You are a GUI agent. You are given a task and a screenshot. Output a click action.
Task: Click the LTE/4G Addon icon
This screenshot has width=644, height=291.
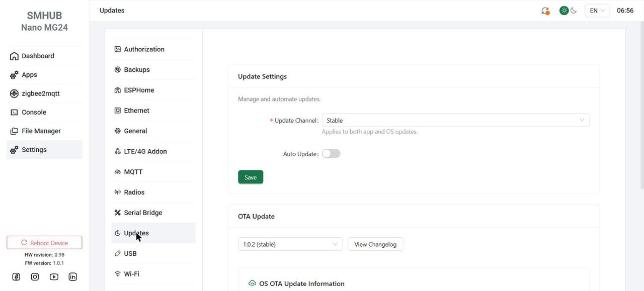tap(118, 151)
